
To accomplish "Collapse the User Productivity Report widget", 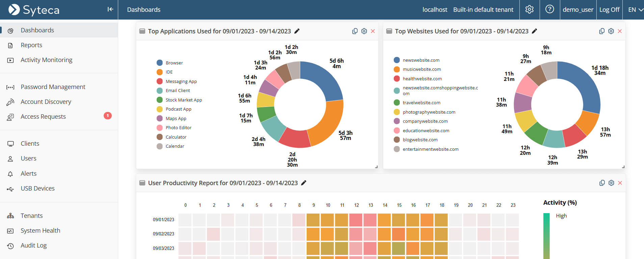I will (x=142, y=183).
